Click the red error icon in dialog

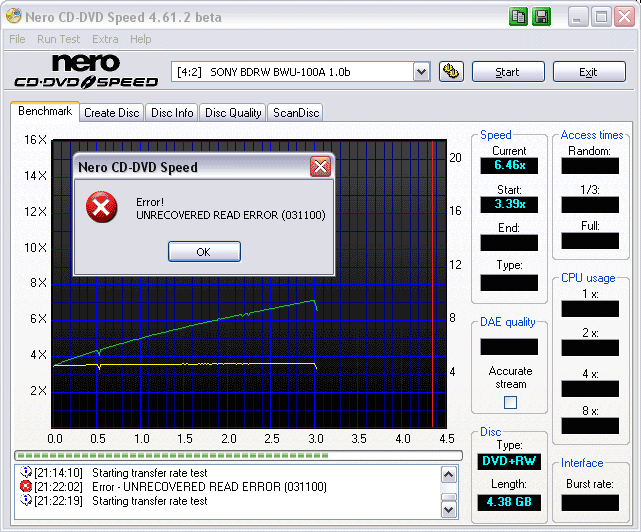101,207
